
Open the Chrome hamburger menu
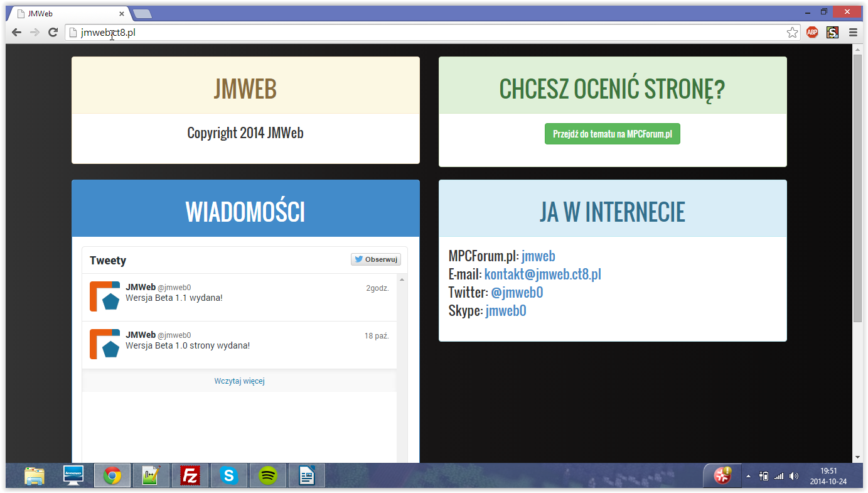pyautogui.click(x=853, y=33)
